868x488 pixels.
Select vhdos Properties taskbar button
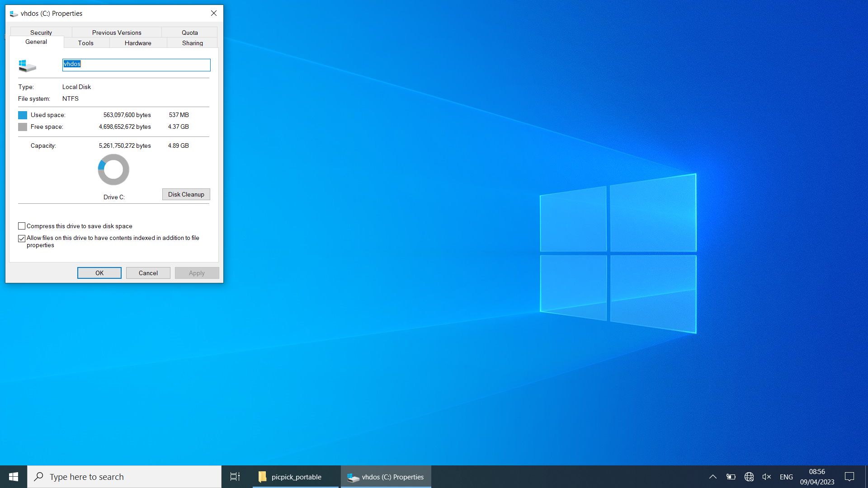click(386, 477)
